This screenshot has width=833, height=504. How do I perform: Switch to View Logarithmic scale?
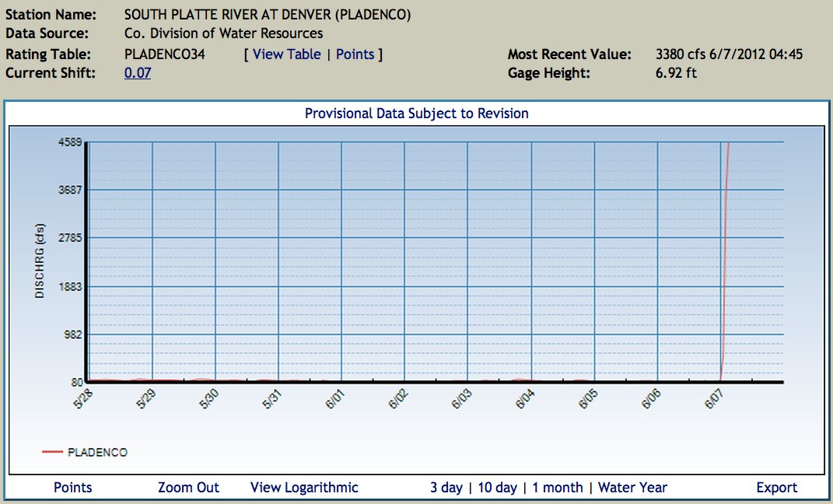click(304, 488)
